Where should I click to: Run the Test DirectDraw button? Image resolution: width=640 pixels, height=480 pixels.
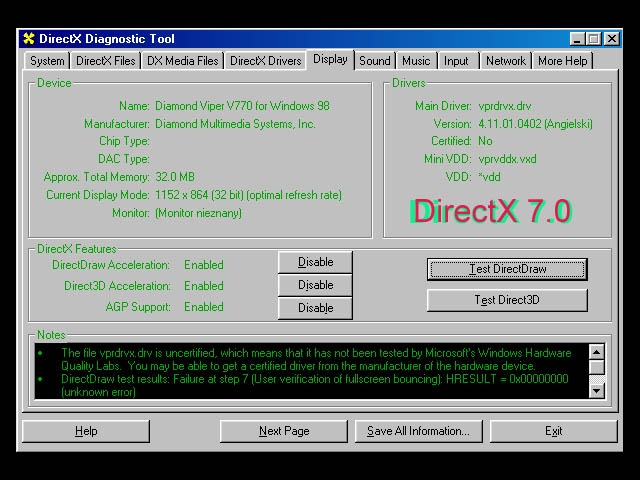507,269
